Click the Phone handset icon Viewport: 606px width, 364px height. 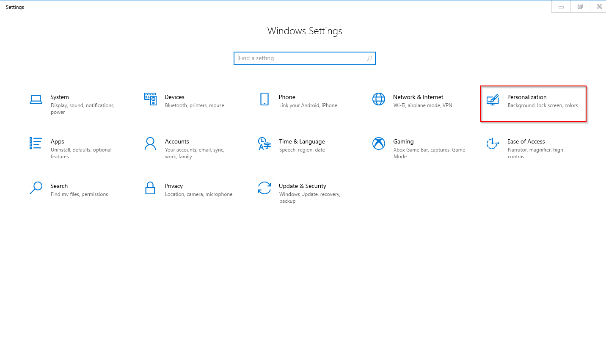(264, 99)
